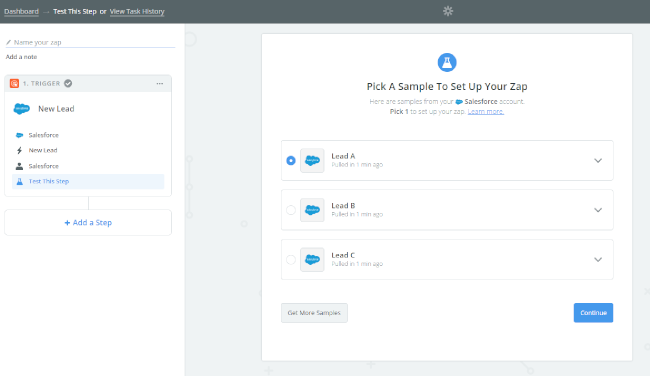Click the large Salesforce cloud logo beside New Lead
The image size is (650, 376).
click(x=22, y=109)
